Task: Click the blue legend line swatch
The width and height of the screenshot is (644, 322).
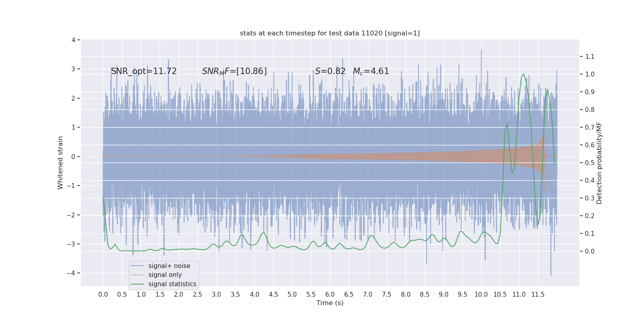Action: 138,266
